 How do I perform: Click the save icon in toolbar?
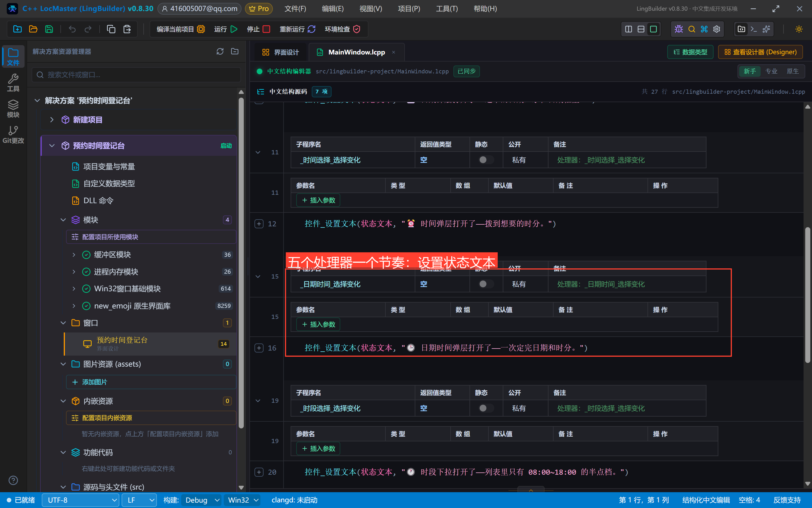pyautogui.click(x=49, y=29)
